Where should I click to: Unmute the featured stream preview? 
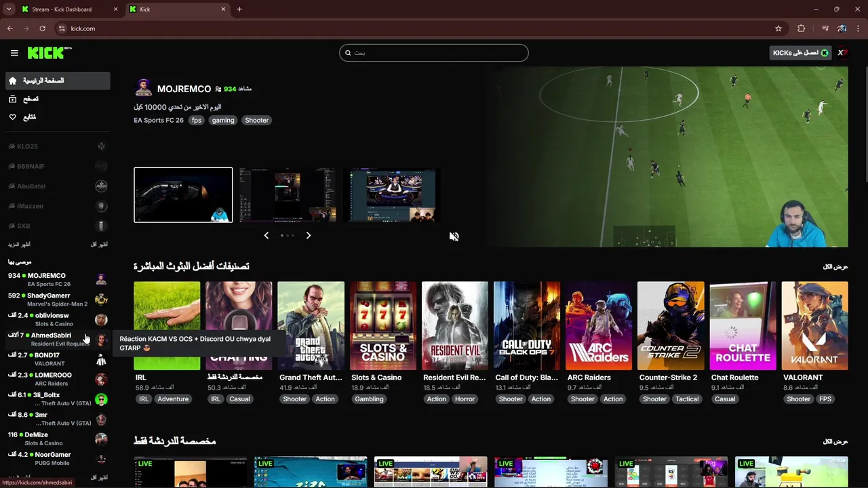pyautogui.click(x=454, y=236)
